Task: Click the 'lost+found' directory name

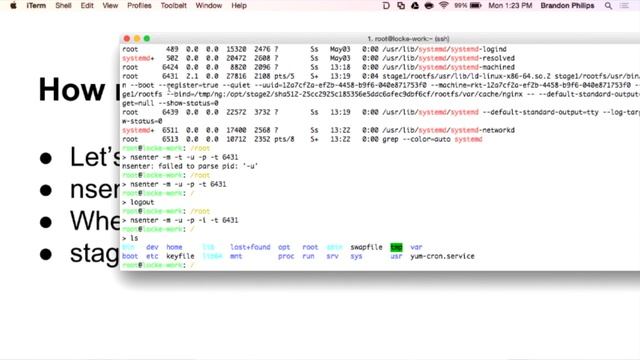Action: pos(250,247)
